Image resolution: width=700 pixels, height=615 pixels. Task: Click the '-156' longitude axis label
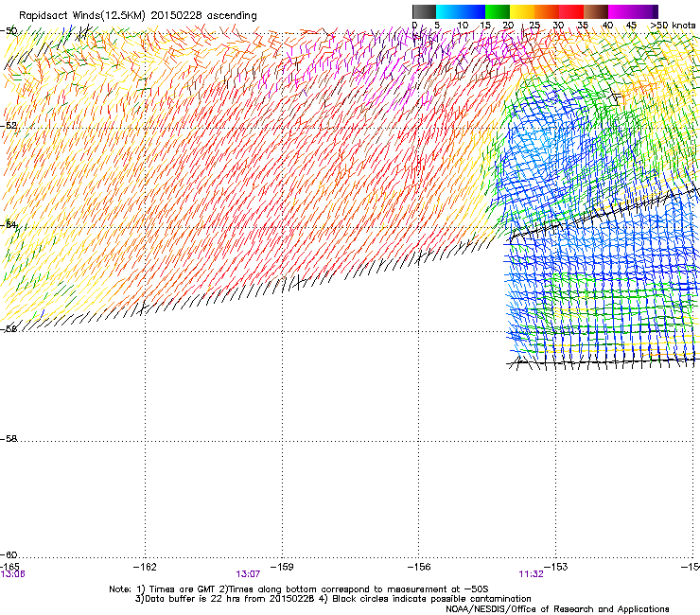[419, 567]
